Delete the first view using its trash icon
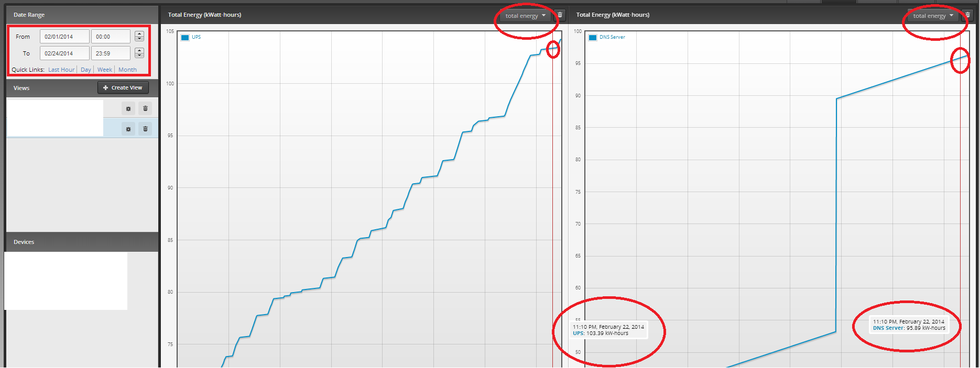 145,109
